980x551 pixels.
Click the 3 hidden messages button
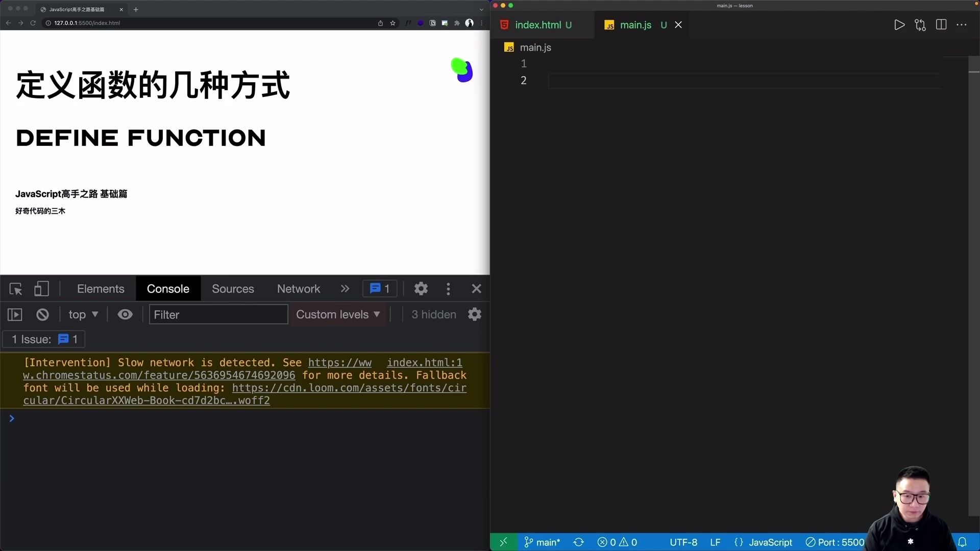433,314
